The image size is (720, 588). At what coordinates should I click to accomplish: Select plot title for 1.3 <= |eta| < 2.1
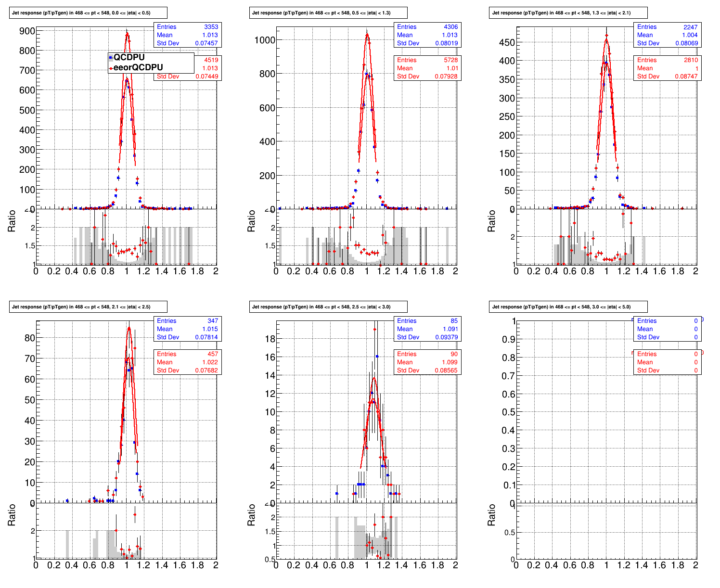click(x=568, y=13)
